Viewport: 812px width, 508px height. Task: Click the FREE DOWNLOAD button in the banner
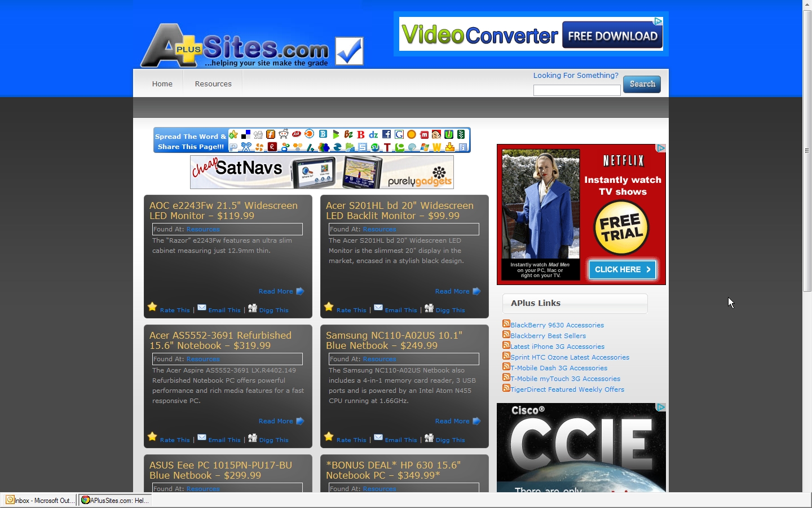612,36
